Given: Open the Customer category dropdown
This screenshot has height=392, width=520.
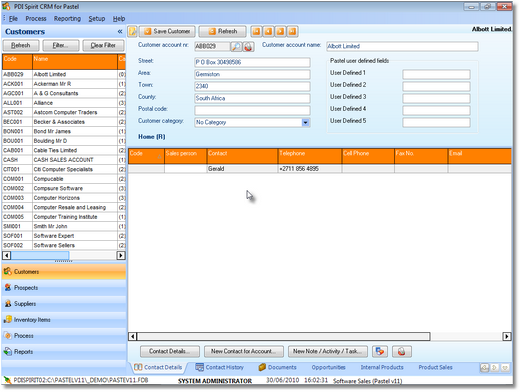Looking at the screenshot, I should (305, 122).
